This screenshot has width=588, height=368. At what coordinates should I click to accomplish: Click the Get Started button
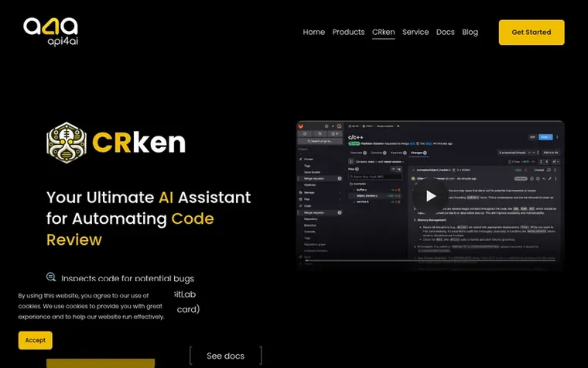coord(532,33)
